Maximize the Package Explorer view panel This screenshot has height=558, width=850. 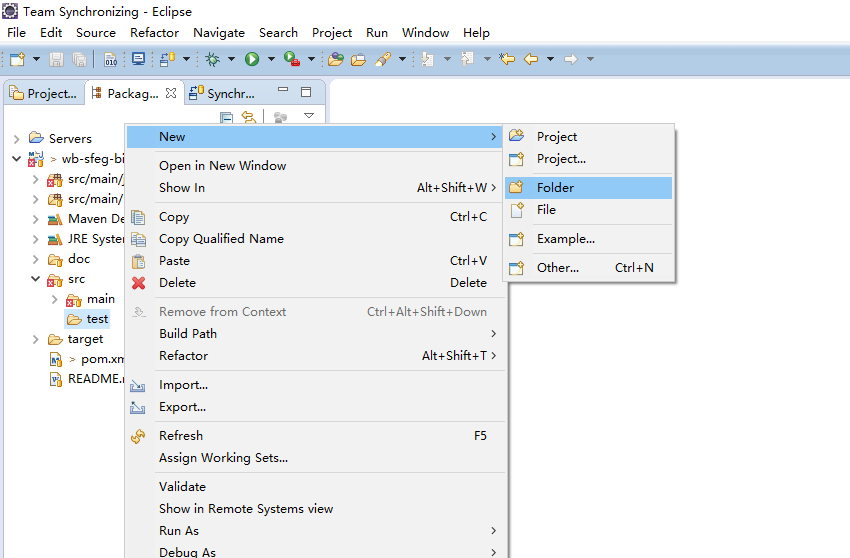306,92
